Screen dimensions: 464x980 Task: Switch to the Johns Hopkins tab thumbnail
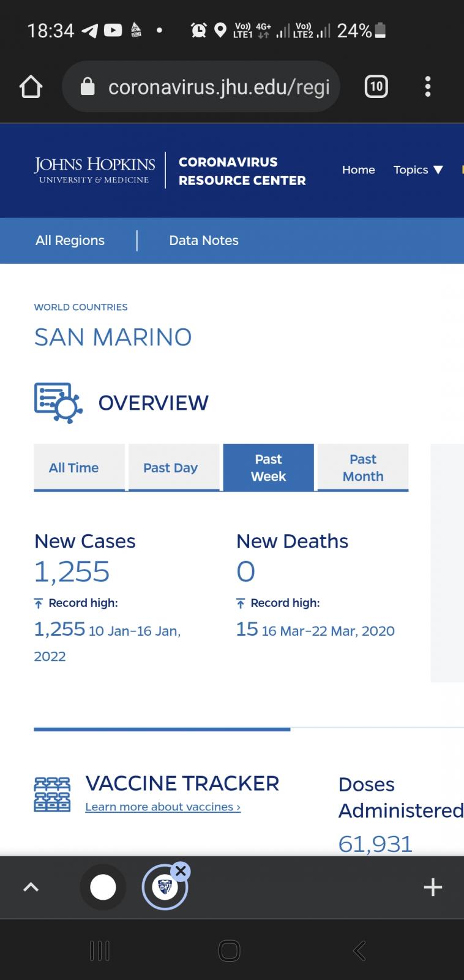coord(164,888)
